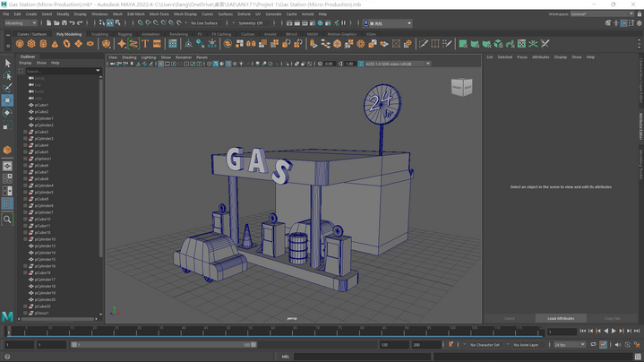Choose the Paint Selection tool
Screen dimensions: 644x362
click(7, 88)
